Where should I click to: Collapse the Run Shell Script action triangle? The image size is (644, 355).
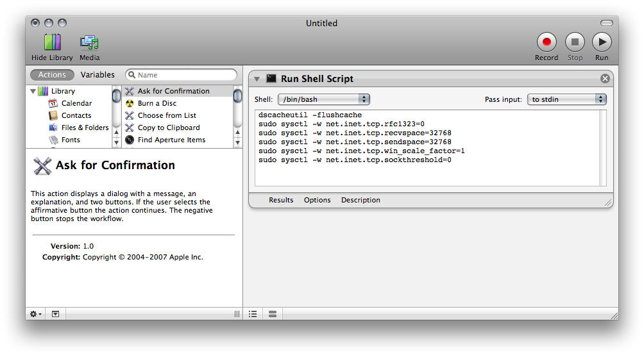257,79
